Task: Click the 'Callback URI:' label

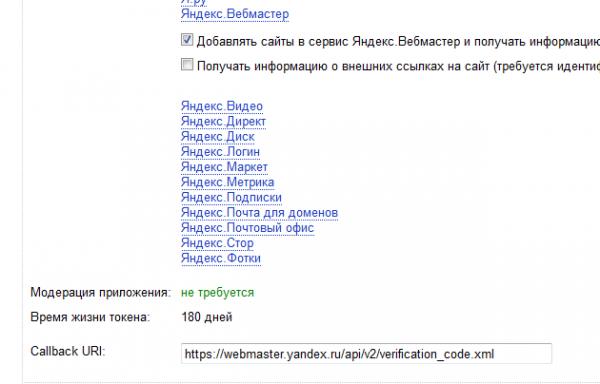Action: tap(67, 351)
